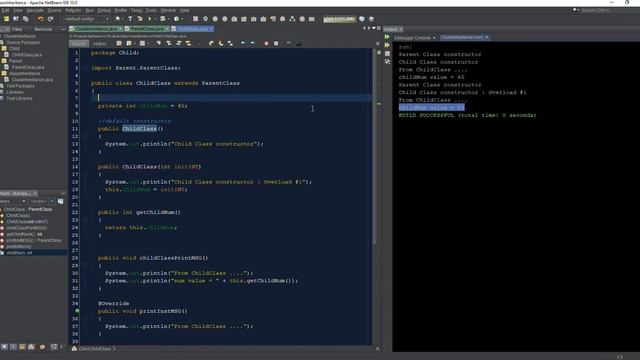The height and width of the screenshot is (360, 640).
Task: Switch to ClassInheritance.java editor tab
Action: [x=96, y=29]
